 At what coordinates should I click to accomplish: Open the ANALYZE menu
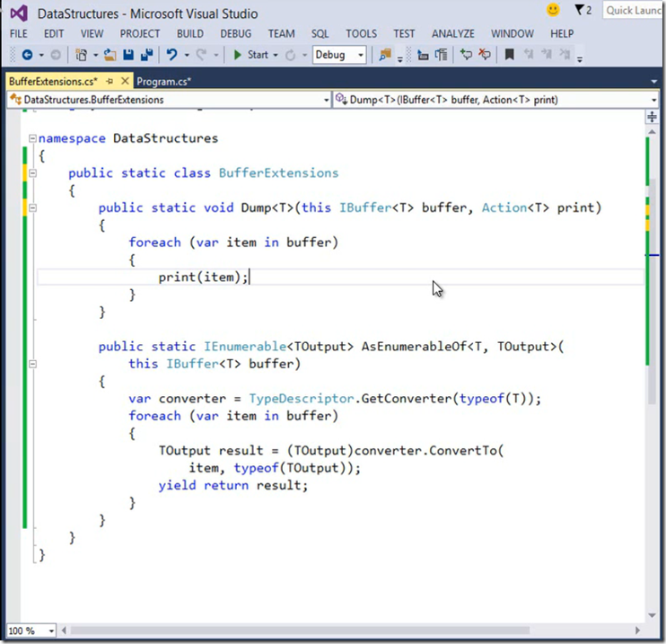(452, 33)
